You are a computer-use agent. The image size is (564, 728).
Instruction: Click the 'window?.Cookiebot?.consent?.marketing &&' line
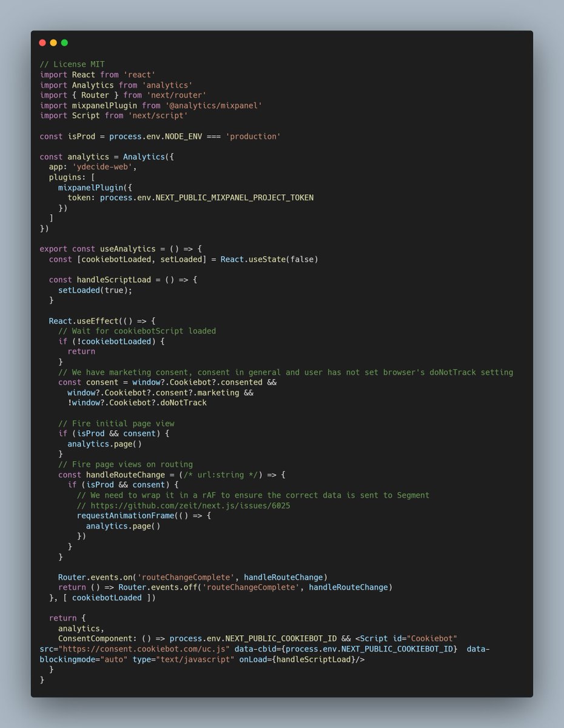pos(160,393)
